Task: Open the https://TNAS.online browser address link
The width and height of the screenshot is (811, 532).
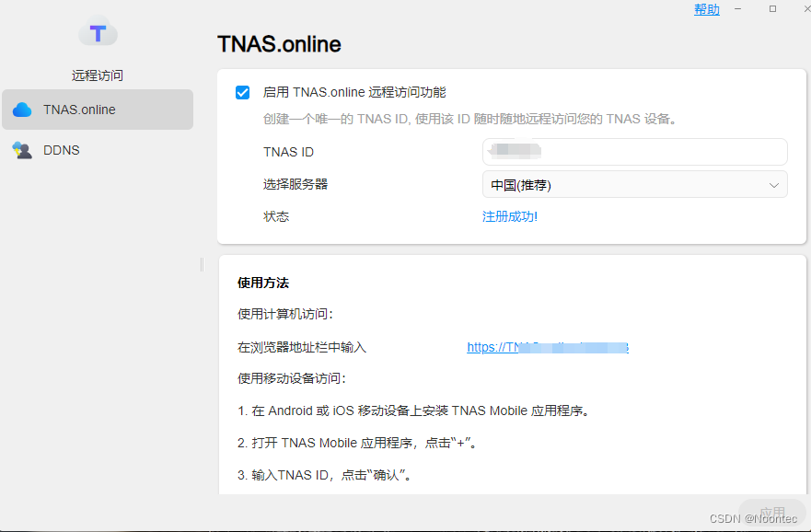Action: click(x=548, y=347)
